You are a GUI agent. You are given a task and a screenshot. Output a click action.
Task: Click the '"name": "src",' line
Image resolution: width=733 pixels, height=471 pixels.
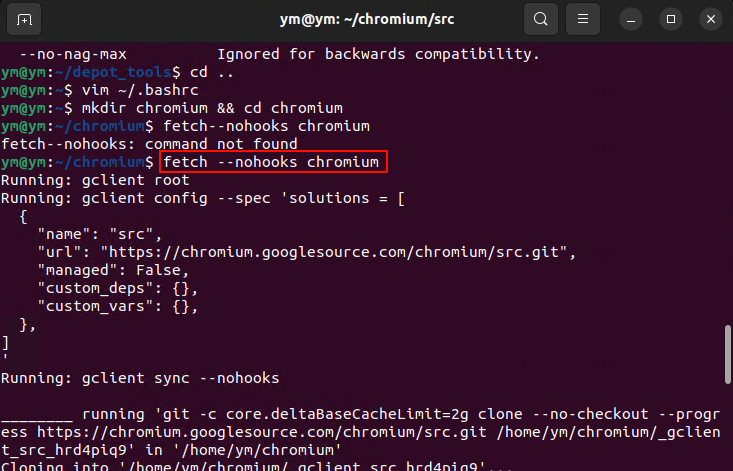[100, 234]
